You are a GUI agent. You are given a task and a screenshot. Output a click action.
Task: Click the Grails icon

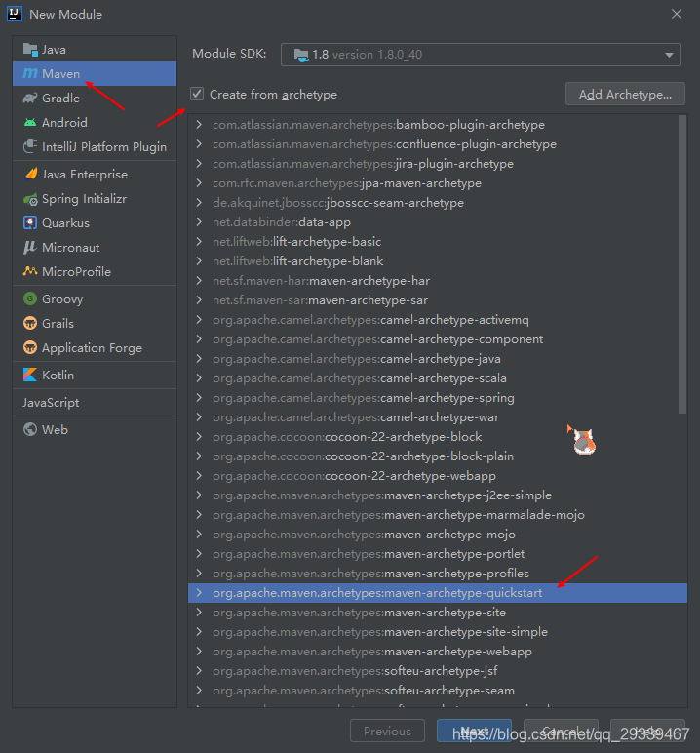tap(30, 323)
